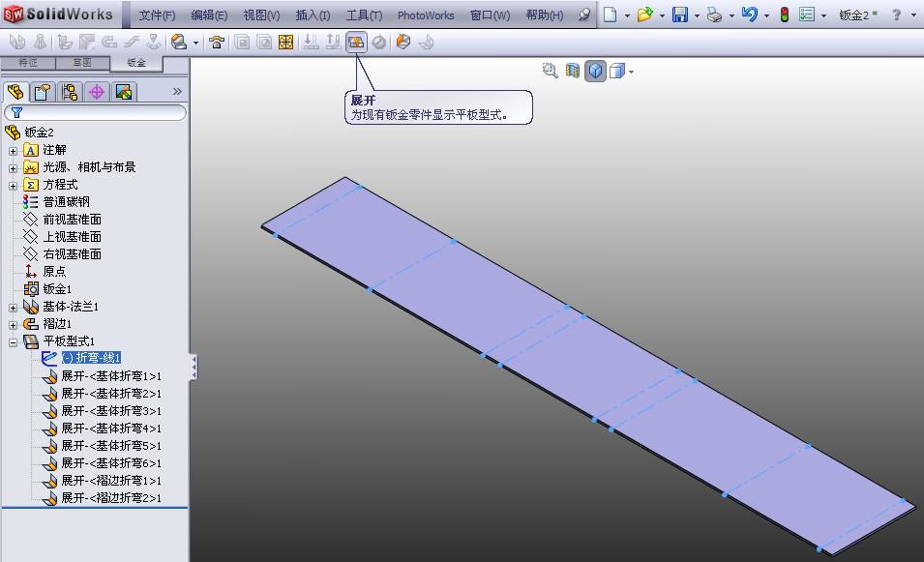
Task: Click the Options checklist icon
Action: pyautogui.click(x=806, y=15)
